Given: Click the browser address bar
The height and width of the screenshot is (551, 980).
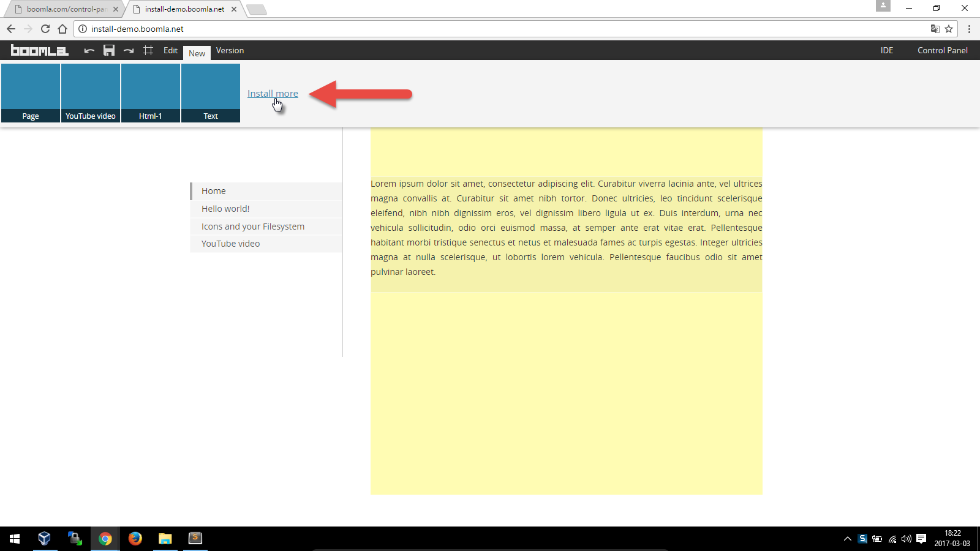Looking at the screenshot, I should point(490,29).
